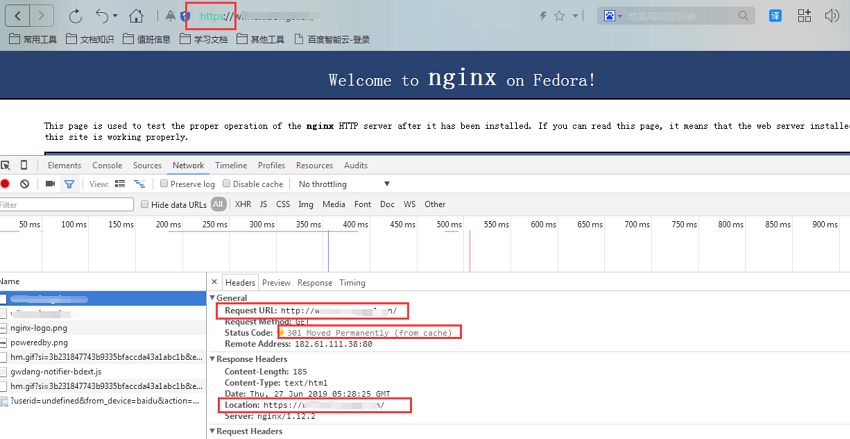Viewport: 850px width, 439px height.
Task: Filter requests by WS type
Action: (x=409, y=204)
